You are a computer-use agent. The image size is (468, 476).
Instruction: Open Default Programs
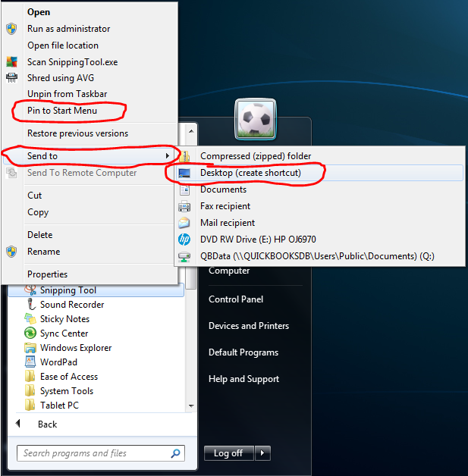pyautogui.click(x=243, y=352)
